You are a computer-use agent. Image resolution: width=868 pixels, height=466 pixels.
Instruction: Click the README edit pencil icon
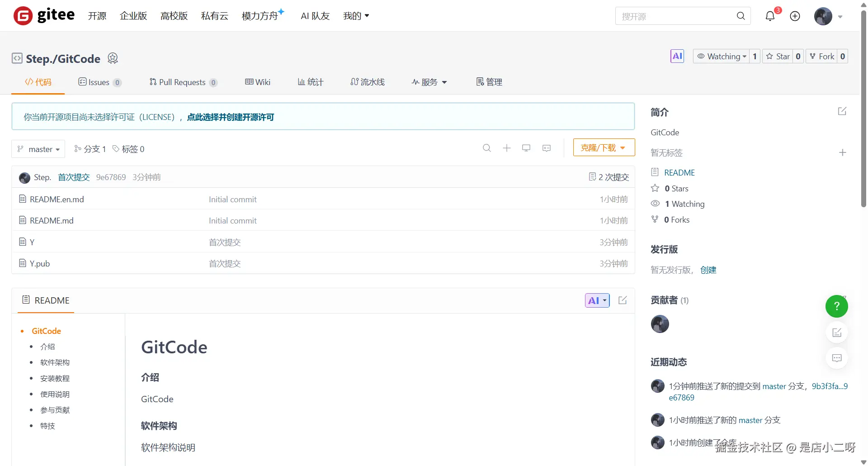tap(623, 300)
